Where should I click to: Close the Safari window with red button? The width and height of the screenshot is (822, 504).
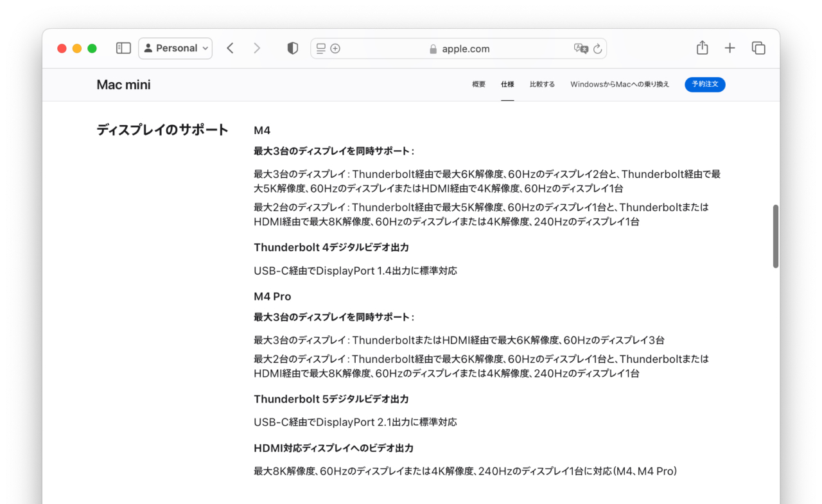click(62, 48)
